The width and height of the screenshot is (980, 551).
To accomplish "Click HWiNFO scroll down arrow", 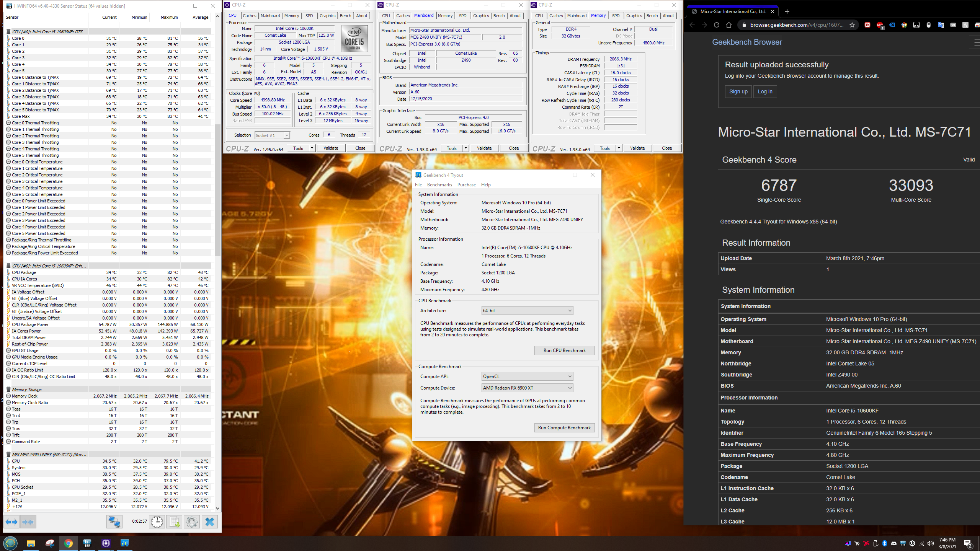I will [x=217, y=508].
